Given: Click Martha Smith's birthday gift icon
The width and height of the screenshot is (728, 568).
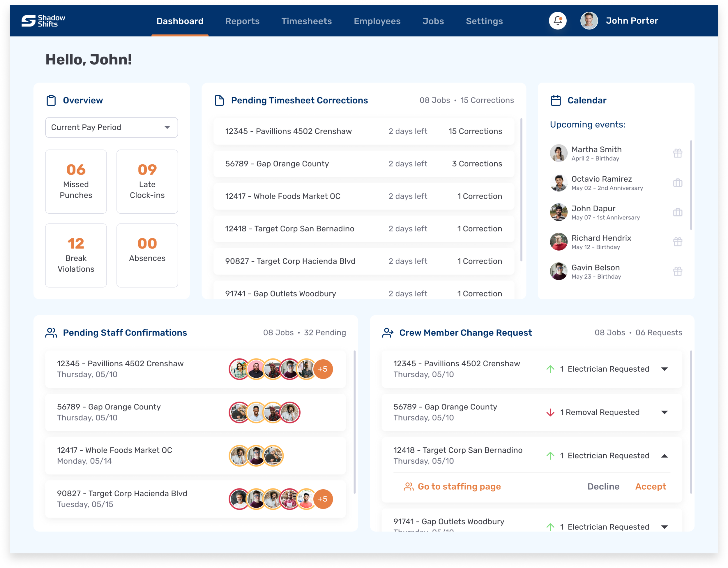Looking at the screenshot, I should (677, 153).
